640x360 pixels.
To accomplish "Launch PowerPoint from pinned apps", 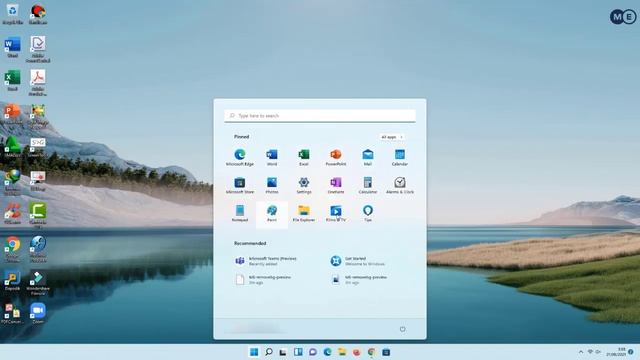I will click(x=336, y=157).
